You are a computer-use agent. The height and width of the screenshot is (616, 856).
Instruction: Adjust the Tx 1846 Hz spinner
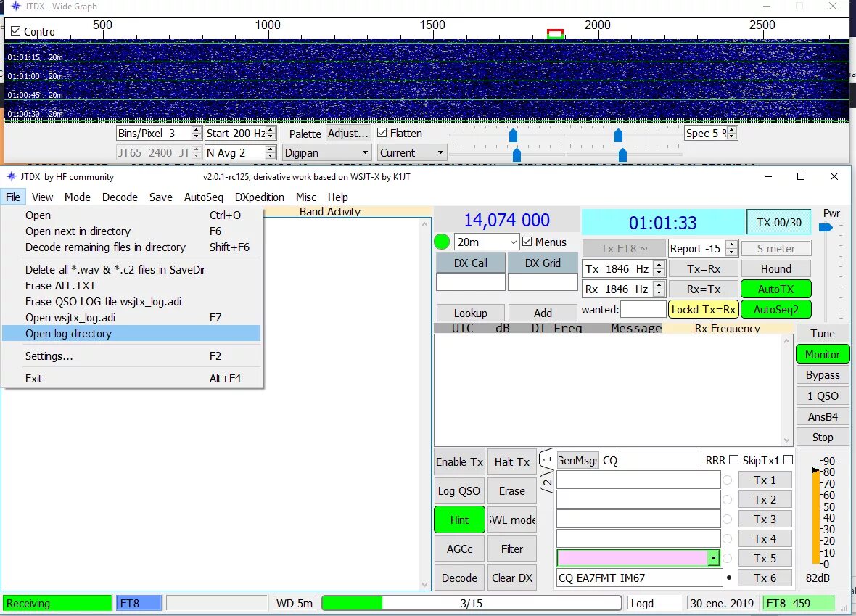click(659, 268)
